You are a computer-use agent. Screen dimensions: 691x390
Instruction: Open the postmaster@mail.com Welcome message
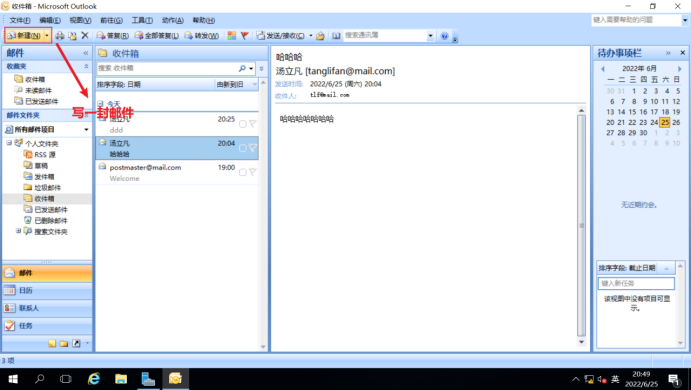[x=177, y=172]
